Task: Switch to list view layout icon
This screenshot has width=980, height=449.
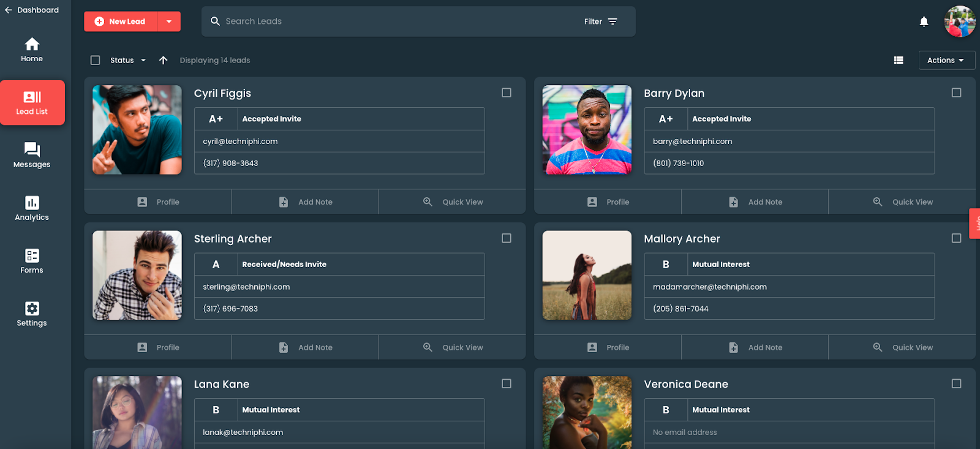Action: tap(899, 60)
